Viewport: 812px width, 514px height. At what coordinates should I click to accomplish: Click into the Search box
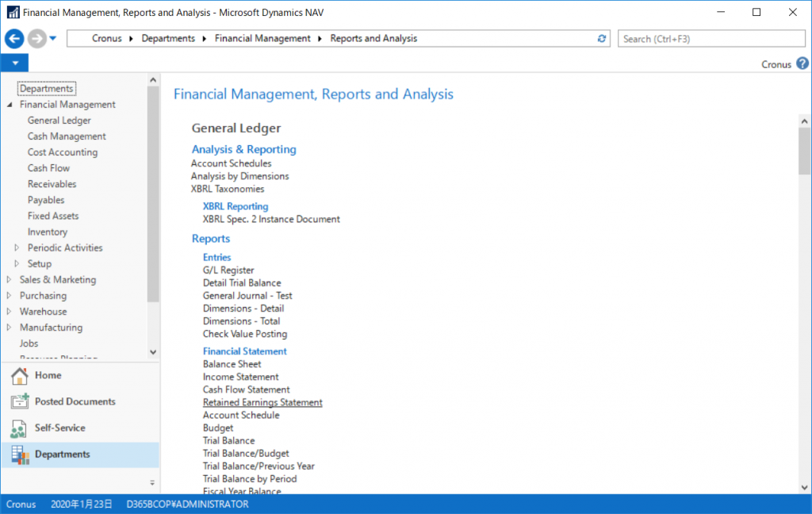(710, 38)
